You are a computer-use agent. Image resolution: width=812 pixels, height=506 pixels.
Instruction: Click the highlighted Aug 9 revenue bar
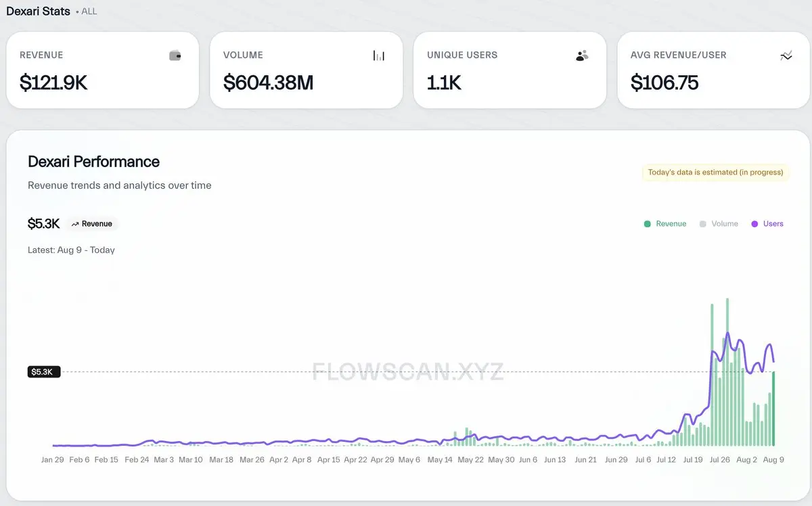click(773, 409)
